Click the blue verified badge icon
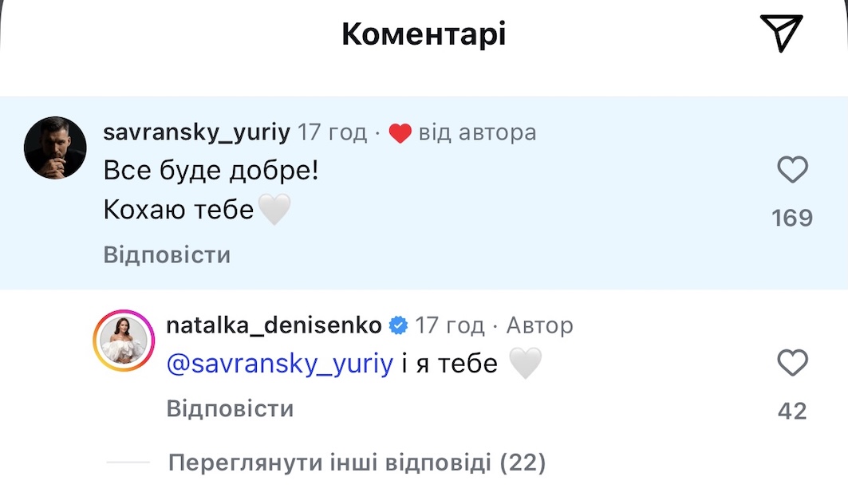The height and width of the screenshot is (504, 848). (x=398, y=325)
